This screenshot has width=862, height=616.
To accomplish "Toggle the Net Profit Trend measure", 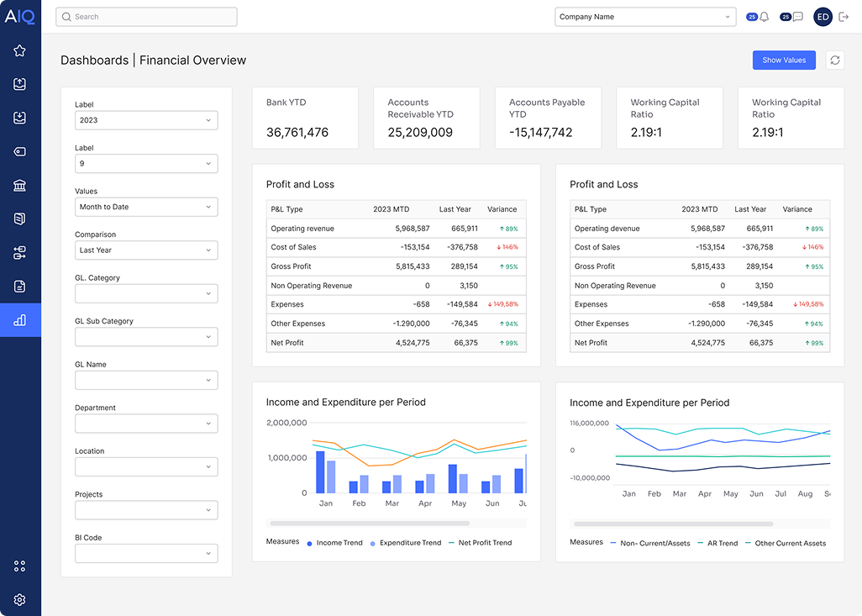I will 481,542.
